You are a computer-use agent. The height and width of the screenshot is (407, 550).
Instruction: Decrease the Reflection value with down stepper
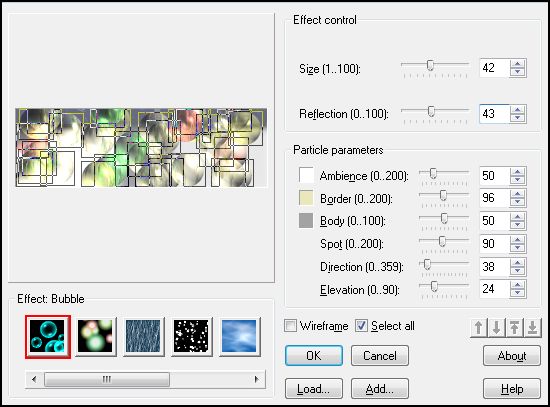518,118
